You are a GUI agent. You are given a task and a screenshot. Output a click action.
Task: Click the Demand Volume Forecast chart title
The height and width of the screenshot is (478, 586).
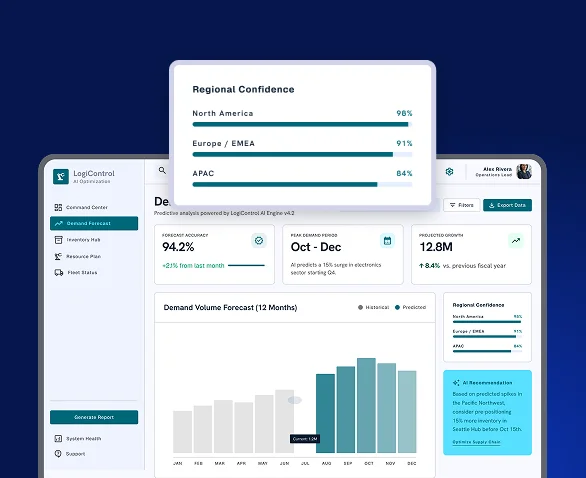pos(230,308)
